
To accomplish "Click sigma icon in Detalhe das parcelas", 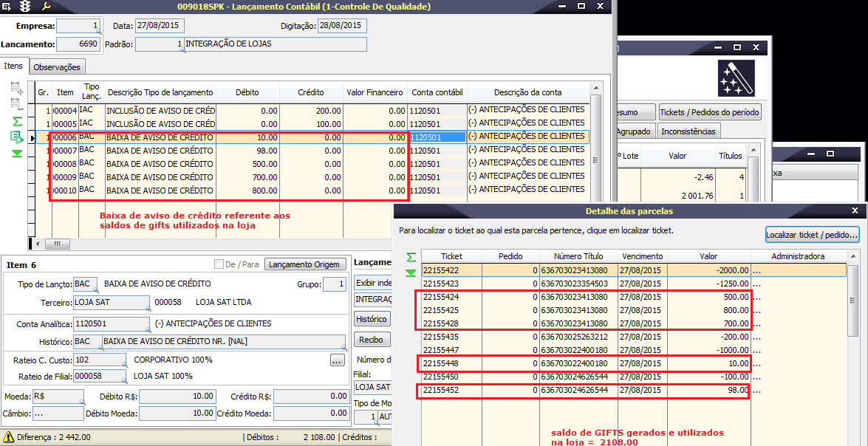I will point(410,257).
